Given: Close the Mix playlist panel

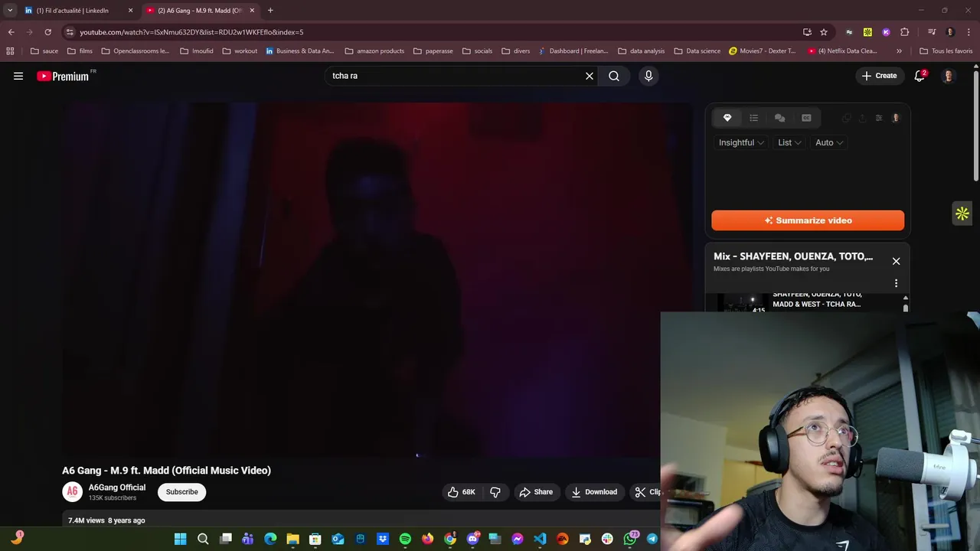Looking at the screenshot, I should (896, 261).
